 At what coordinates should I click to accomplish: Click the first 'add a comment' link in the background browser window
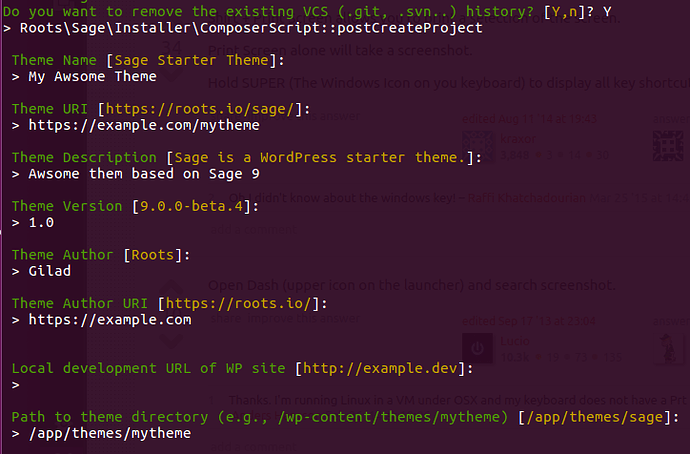[253, 229]
